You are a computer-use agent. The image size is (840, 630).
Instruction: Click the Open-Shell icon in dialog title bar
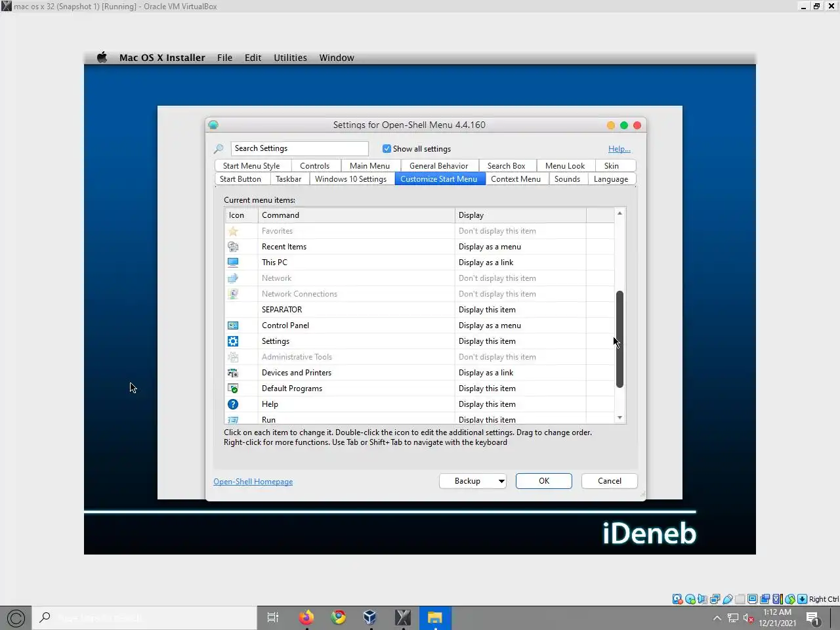click(213, 125)
